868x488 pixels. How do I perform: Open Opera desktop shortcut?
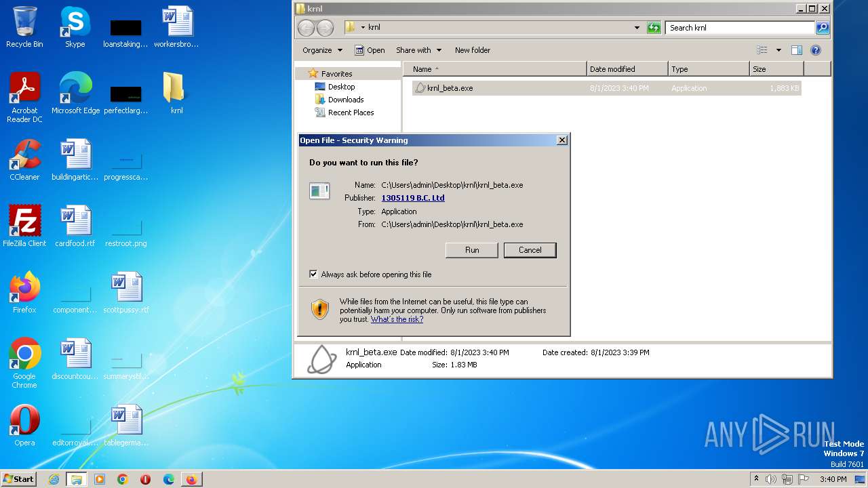(24, 425)
